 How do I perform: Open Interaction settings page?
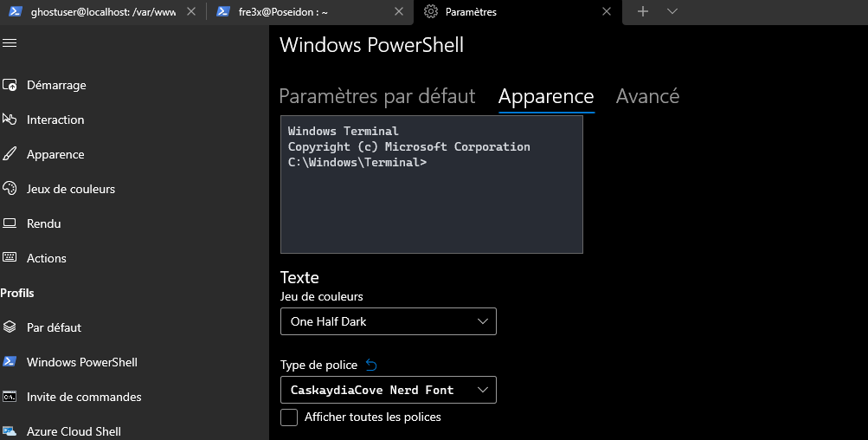pos(55,120)
